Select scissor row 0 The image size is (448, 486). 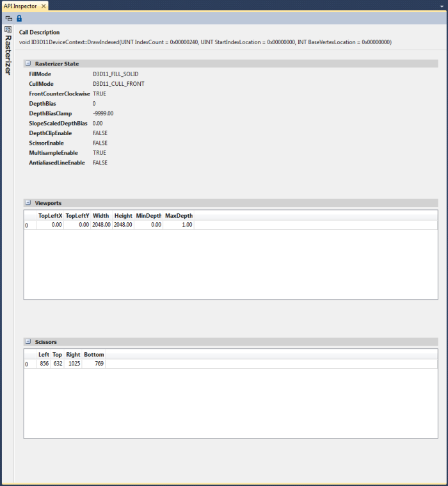pos(27,364)
